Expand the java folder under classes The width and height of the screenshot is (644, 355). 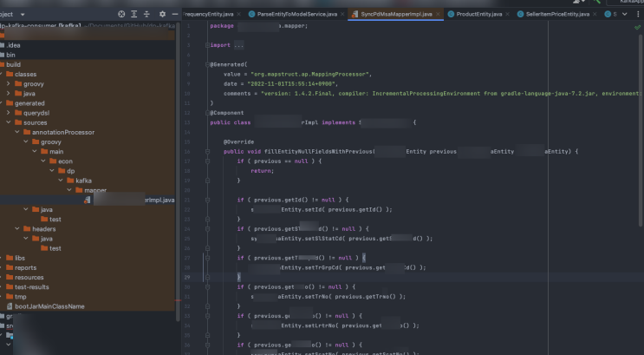[8, 94]
